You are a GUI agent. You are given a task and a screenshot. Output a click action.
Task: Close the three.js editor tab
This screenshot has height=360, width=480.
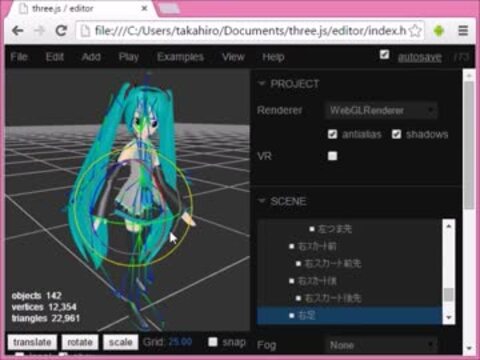tap(144, 9)
